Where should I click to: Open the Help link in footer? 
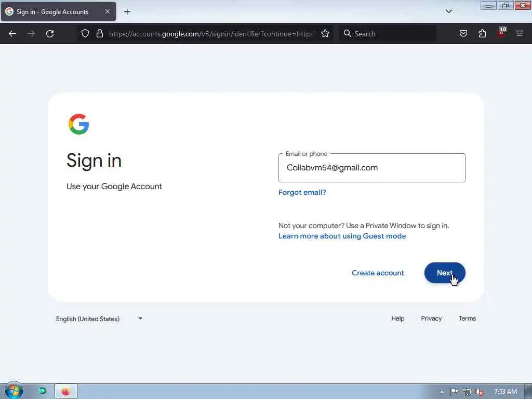point(397,318)
